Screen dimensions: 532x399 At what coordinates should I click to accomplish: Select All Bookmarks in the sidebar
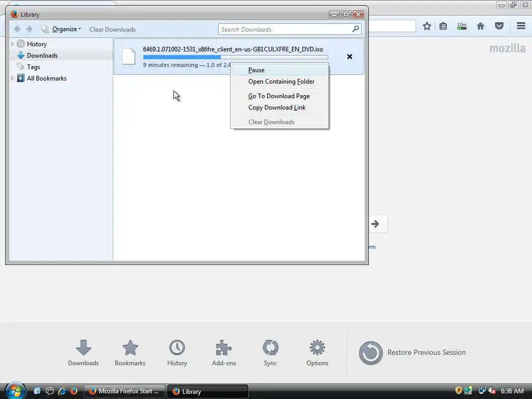pos(46,78)
